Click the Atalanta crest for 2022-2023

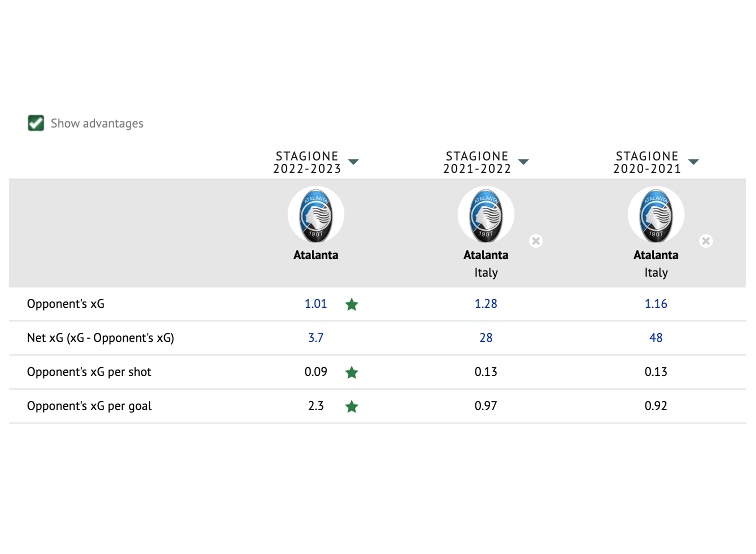(316, 215)
